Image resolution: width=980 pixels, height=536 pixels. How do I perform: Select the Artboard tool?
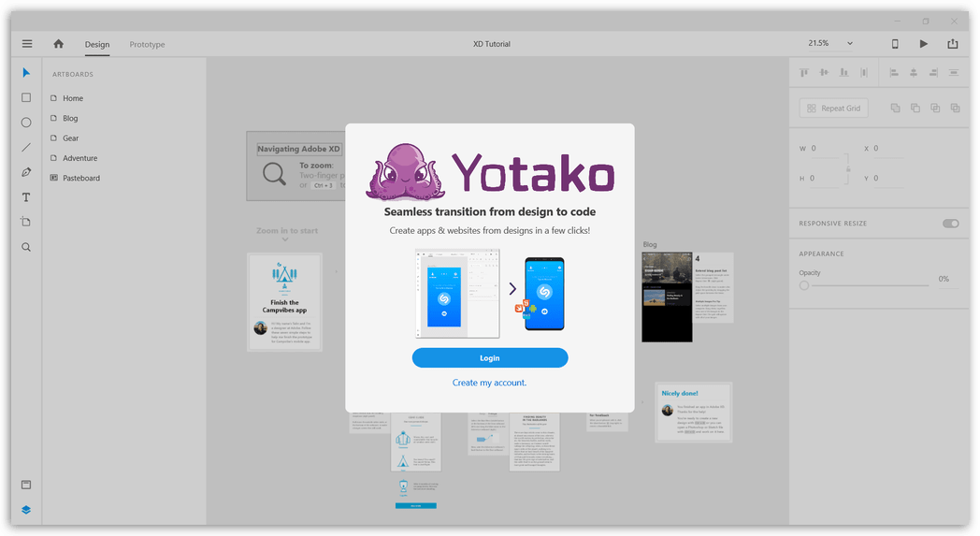click(x=26, y=222)
